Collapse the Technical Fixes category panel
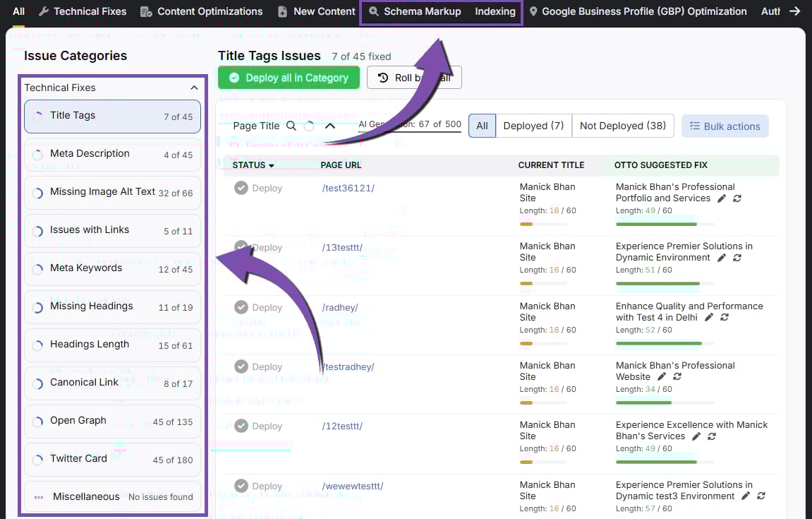This screenshot has width=812, height=519. pos(194,88)
